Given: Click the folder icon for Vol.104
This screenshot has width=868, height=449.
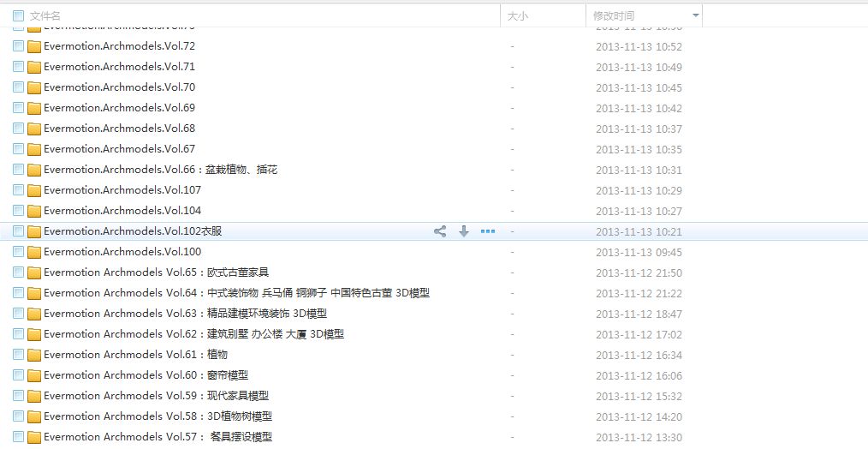Looking at the screenshot, I should [x=34, y=211].
